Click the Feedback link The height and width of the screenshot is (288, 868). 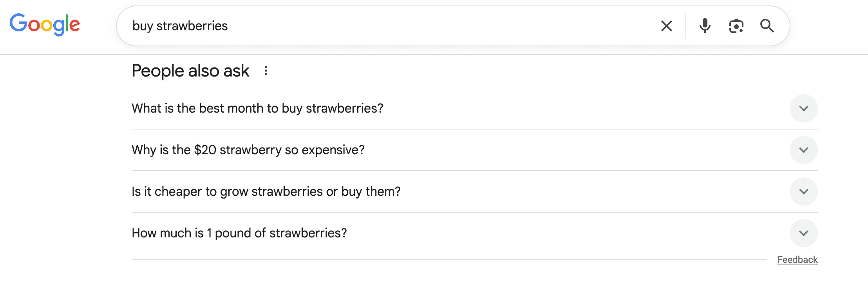coord(797,259)
